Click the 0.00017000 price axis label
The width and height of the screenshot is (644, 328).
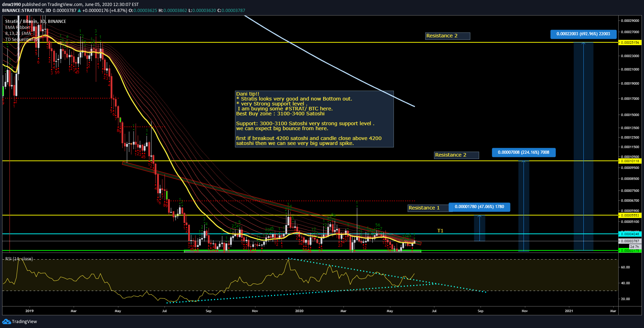630,99
